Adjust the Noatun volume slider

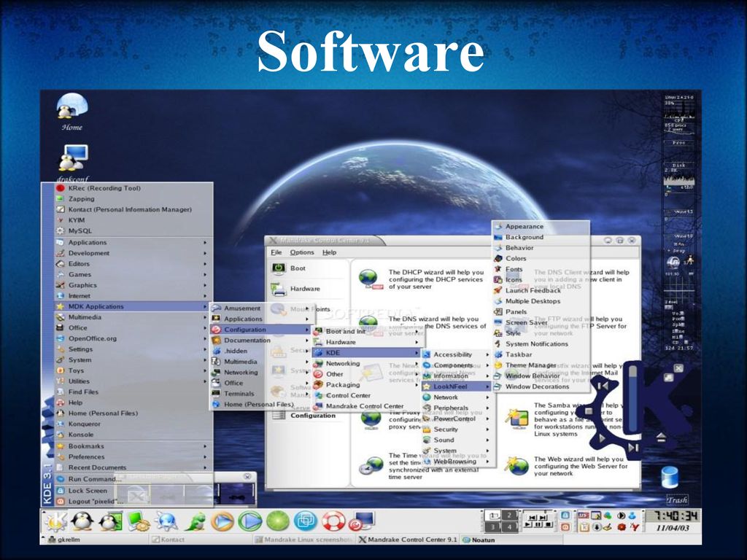633,399
